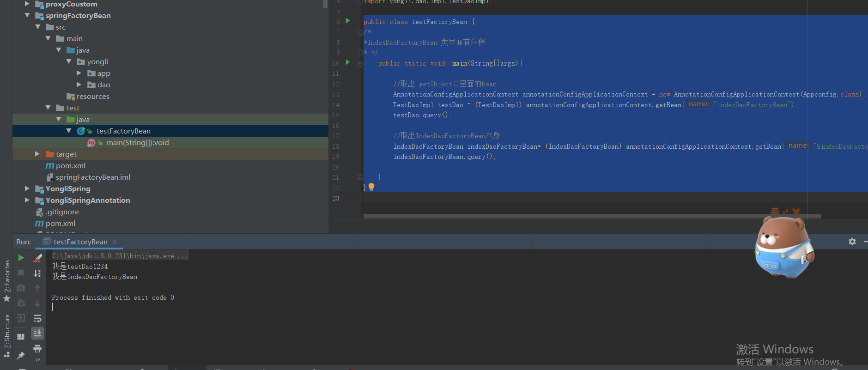Expand the target folder
Viewport: 868px width, 370px height.
click(x=38, y=154)
